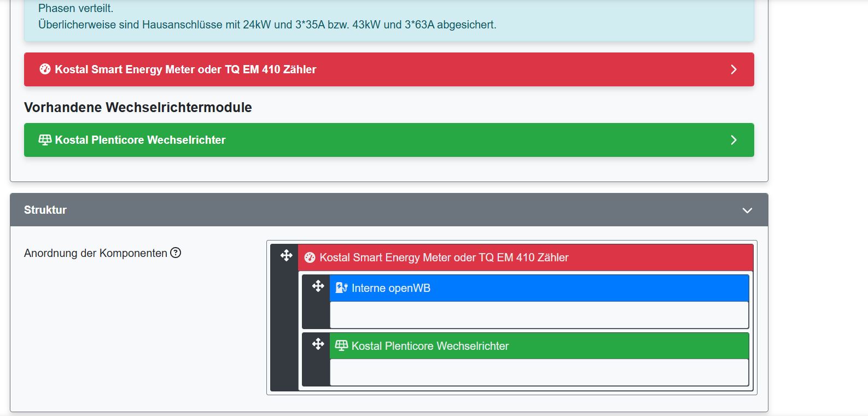The width and height of the screenshot is (868, 416).
Task: Select Interne openWB row in structure tree
Action: [539, 288]
